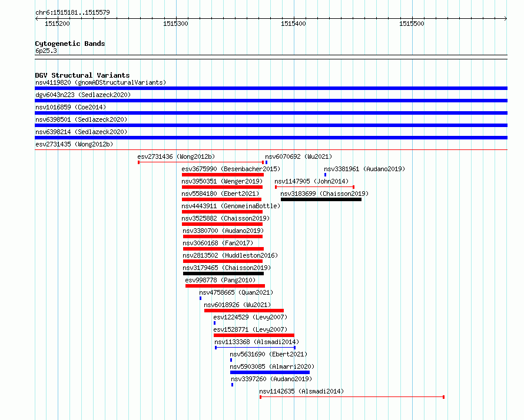The height and width of the screenshot is (420, 524).
Task: Select nsv4443911 (GenomeinaBottle) label
Action: coord(231,206)
